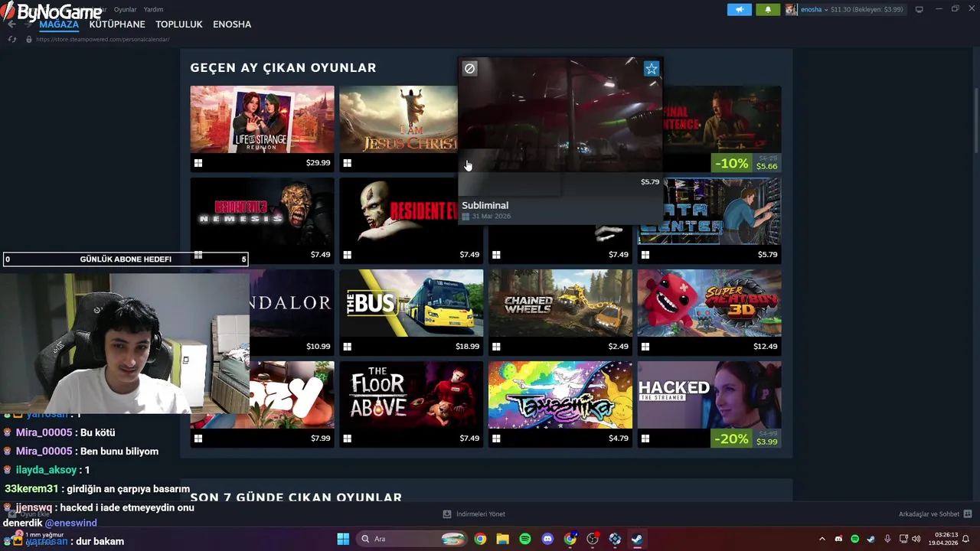Click the $2.49 price on Chained Wheels
This screenshot has height=551, width=980.
pos(618,347)
